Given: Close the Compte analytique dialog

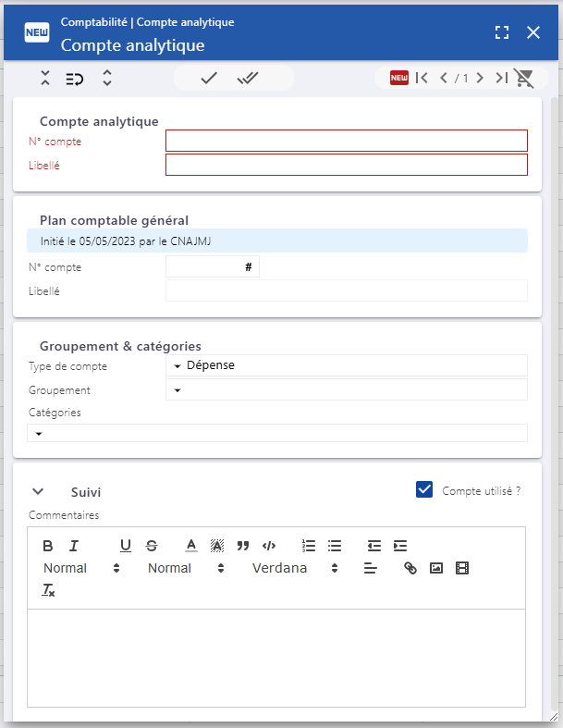Looking at the screenshot, I should pos(533,32).
